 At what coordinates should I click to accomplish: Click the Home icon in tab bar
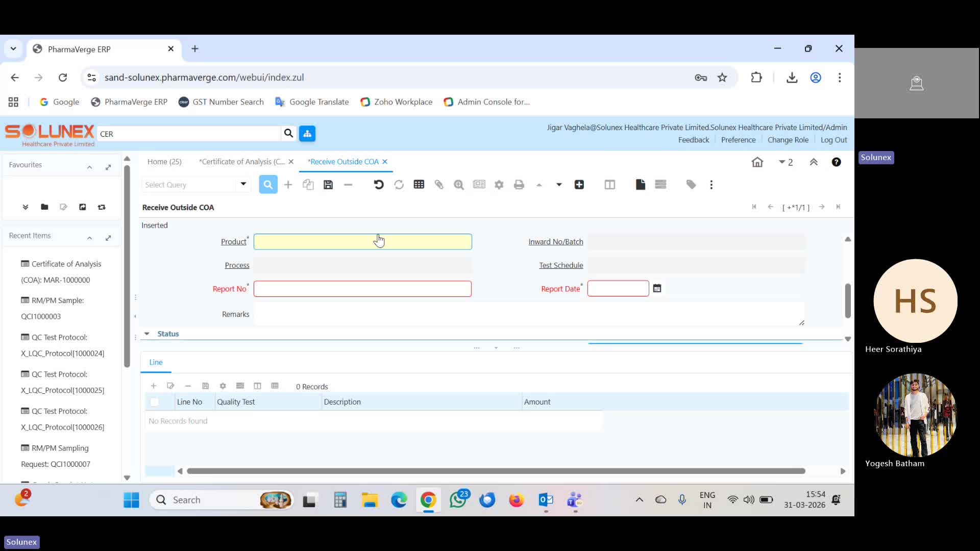click(x=757, y=162)
